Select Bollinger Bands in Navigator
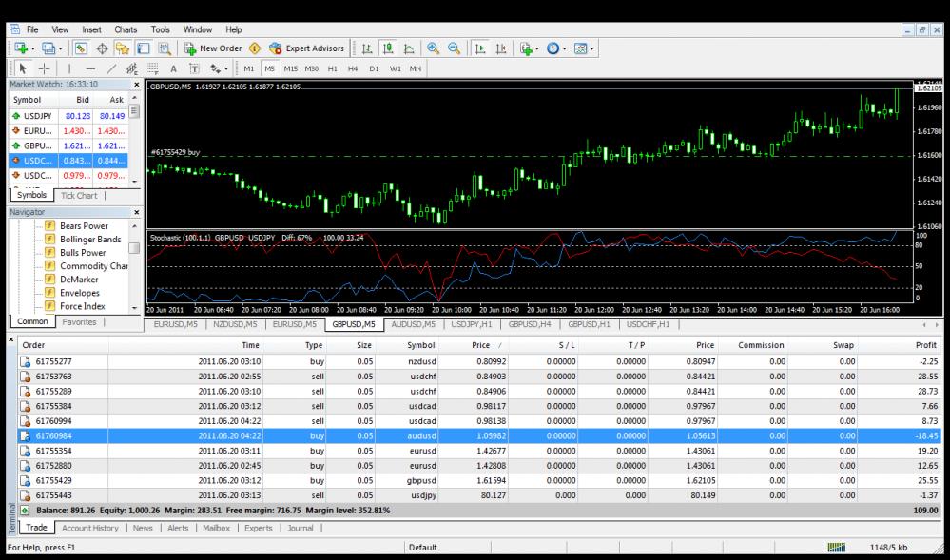 pyautogui.click(x=90, y=240)
